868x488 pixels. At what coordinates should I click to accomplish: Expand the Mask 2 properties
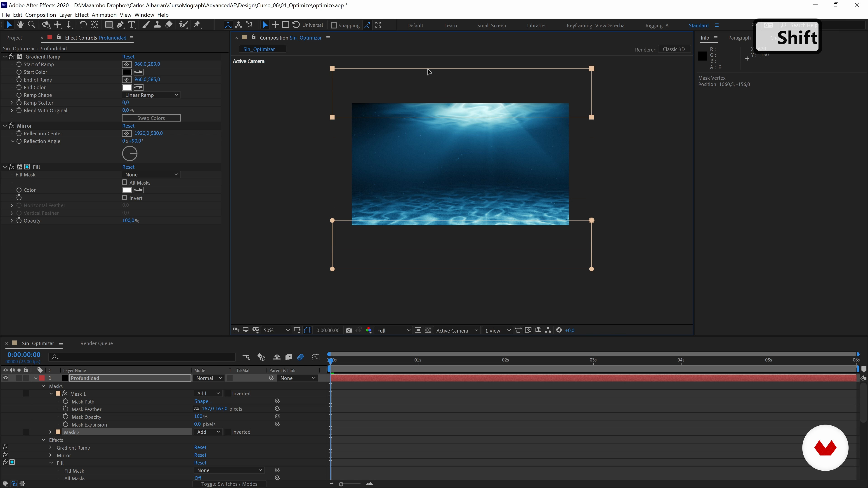pyautogui.click(x=51, y=432)
